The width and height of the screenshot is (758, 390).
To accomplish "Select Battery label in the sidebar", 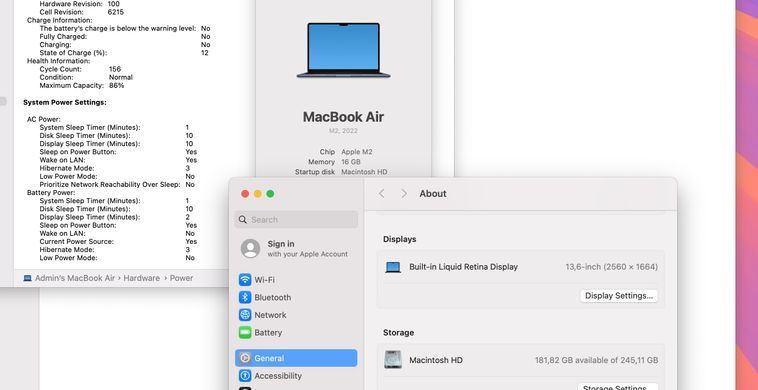I will click(268, 332).
